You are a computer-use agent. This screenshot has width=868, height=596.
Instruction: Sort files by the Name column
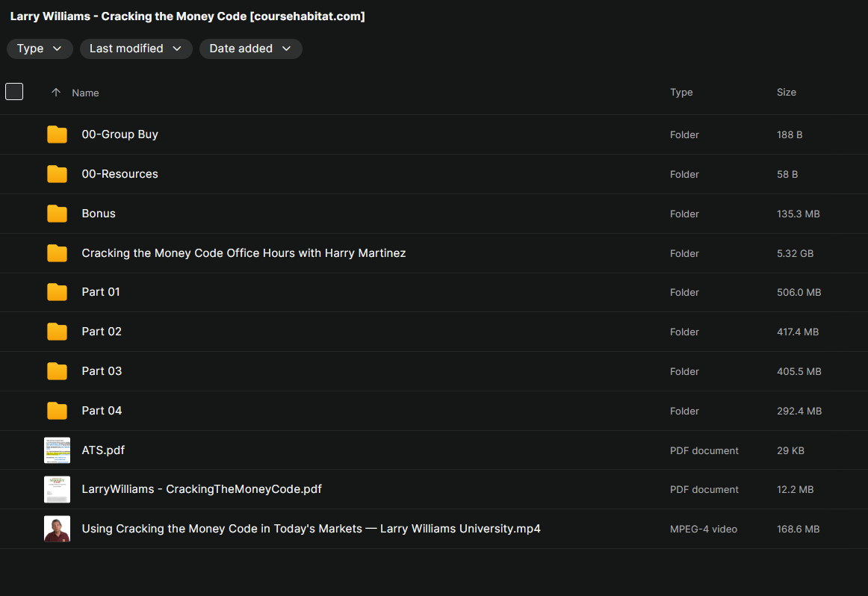(85, 93)
